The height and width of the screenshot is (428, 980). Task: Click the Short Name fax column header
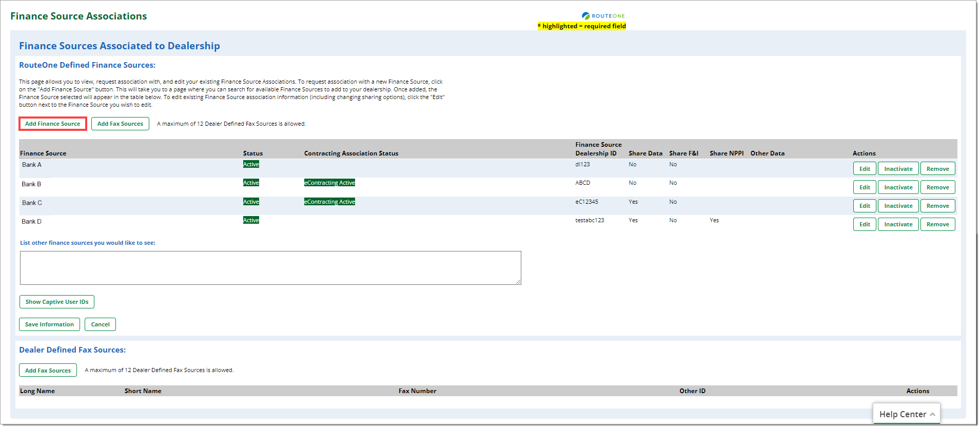pyautogui.click(x=143, y=391)
